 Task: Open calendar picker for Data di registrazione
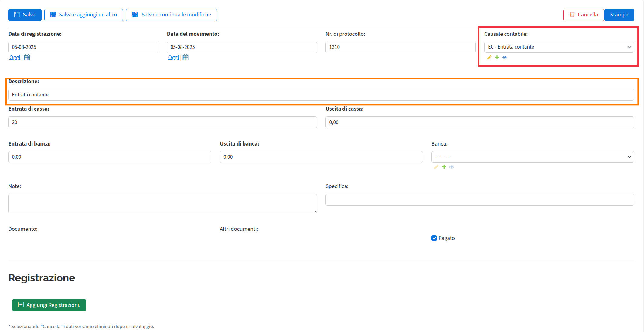27,57
